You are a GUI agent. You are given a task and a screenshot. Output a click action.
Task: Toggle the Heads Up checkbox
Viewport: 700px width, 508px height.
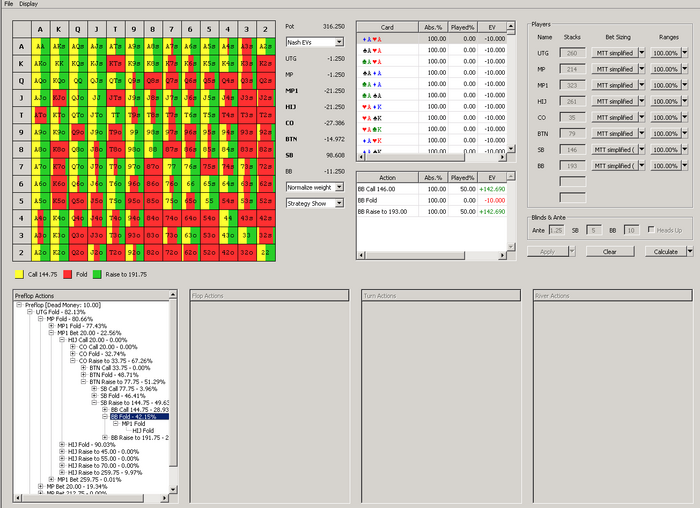coord(651,229)
